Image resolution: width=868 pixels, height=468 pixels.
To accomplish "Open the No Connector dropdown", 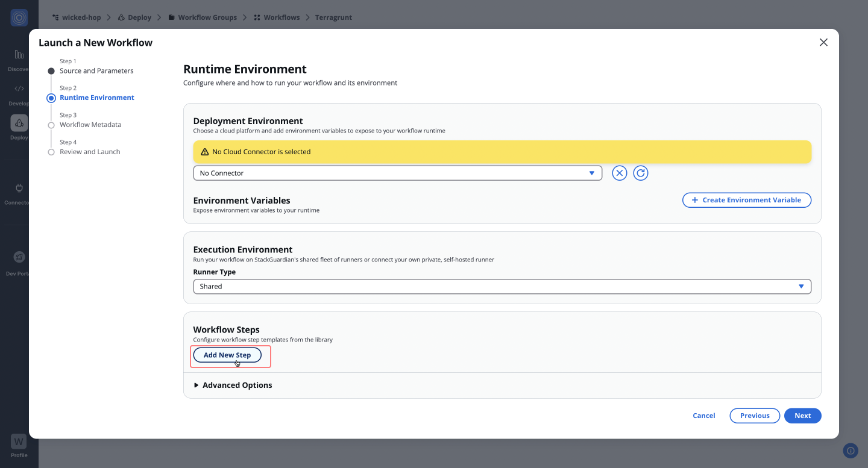I will 397,173.
